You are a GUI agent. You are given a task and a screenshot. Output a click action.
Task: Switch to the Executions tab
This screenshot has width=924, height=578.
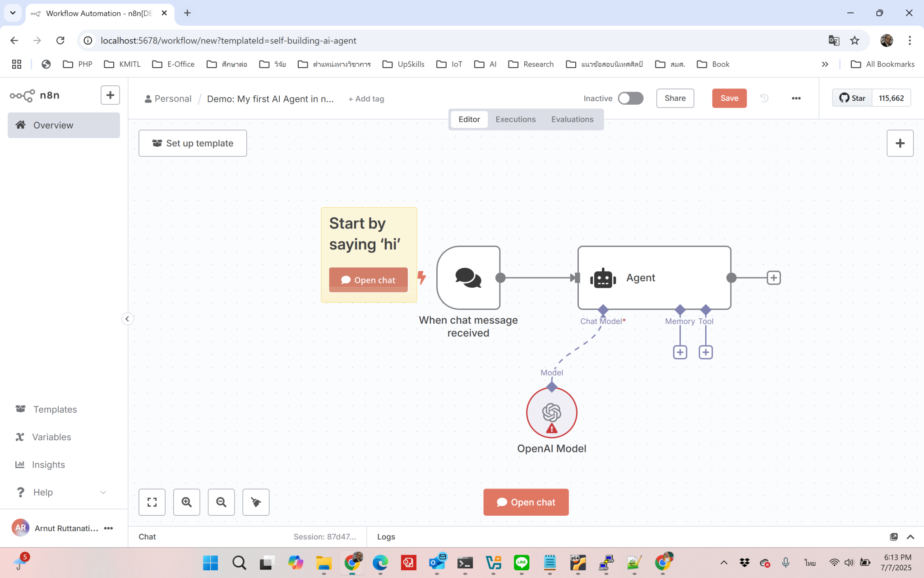tap(515, 119)
